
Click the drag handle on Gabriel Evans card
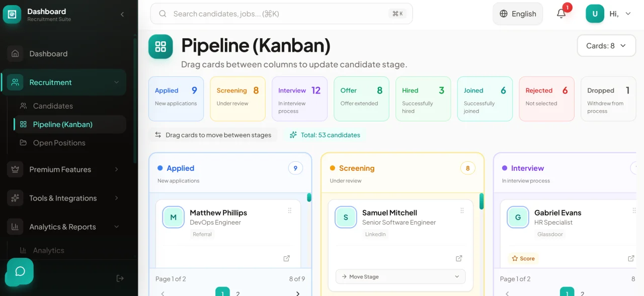click(x=634, y=211)
